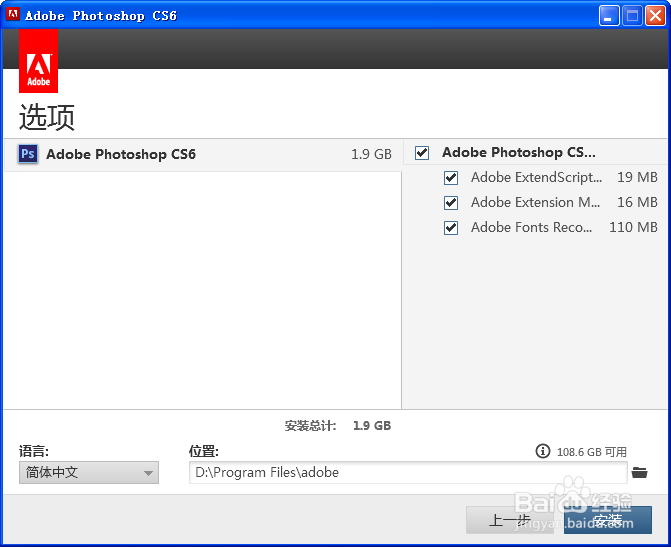Click the 110 MB size value

633,227
